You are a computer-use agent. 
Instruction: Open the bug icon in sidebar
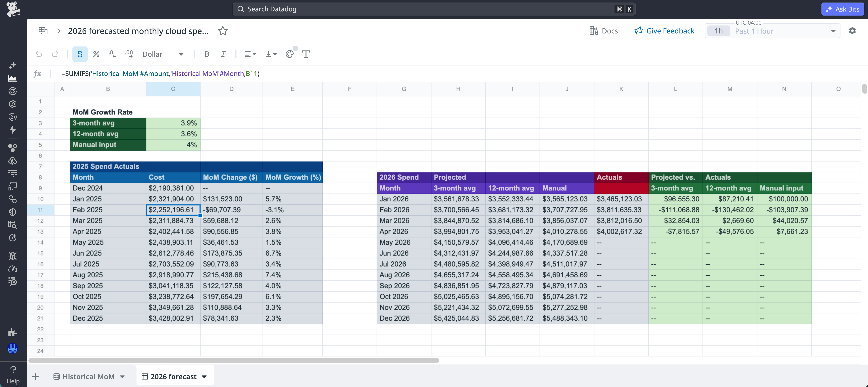click(13, 256)
